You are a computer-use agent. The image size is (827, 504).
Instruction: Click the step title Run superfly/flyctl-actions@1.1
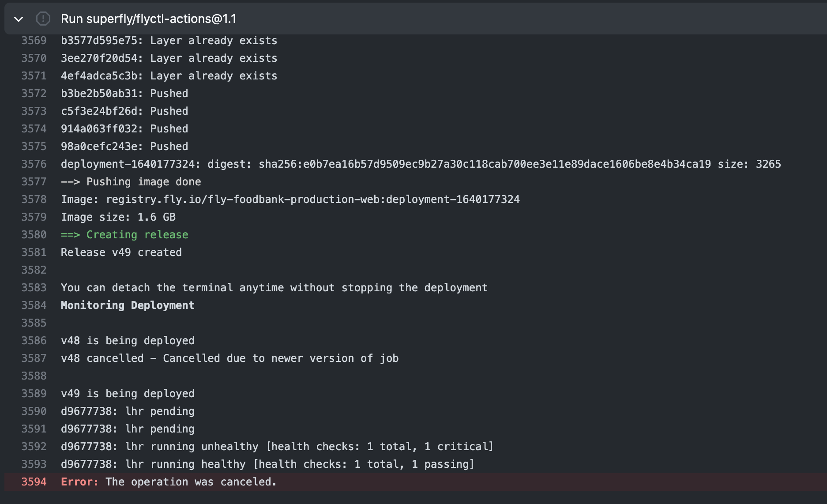click(148, 19)
